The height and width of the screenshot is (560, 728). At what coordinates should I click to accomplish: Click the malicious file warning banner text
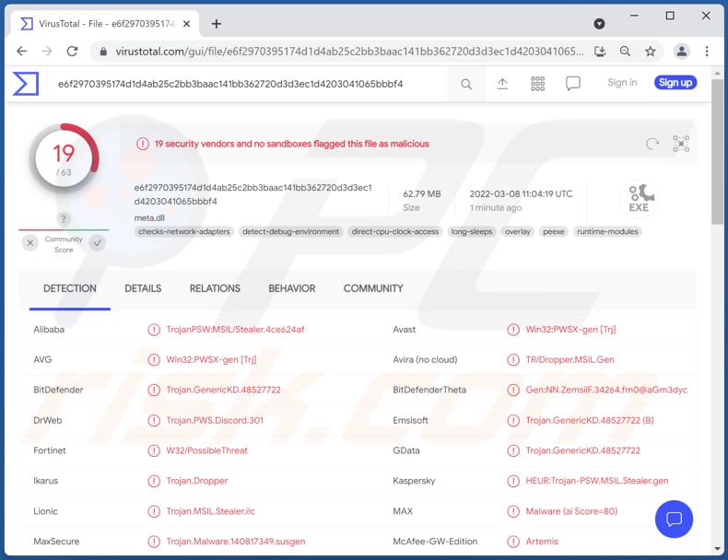point(291,144)
